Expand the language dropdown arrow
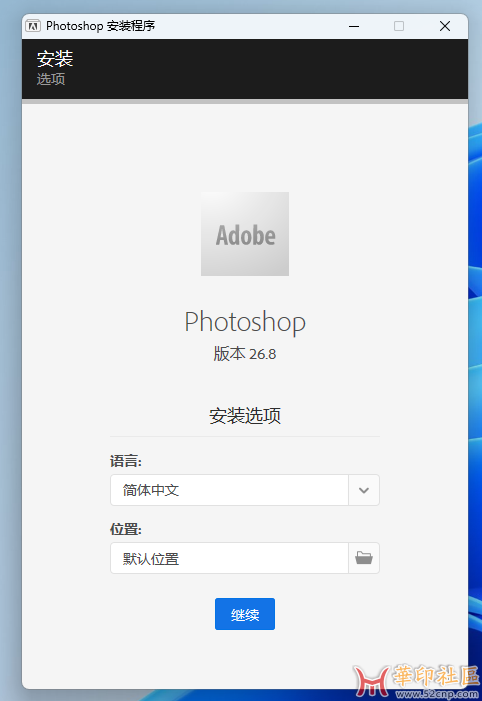Screen dimensions: 482x701 pyautogui.click(x=364, y=490)
